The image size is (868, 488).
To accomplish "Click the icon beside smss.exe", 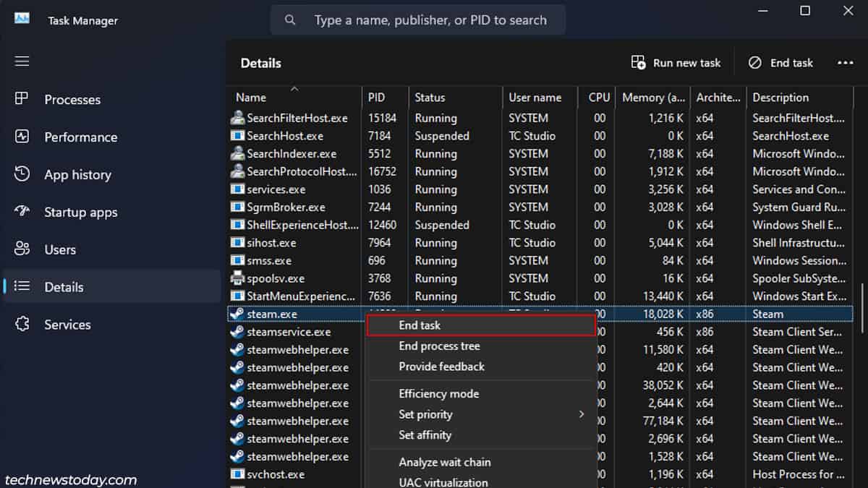I will (237, 260).
